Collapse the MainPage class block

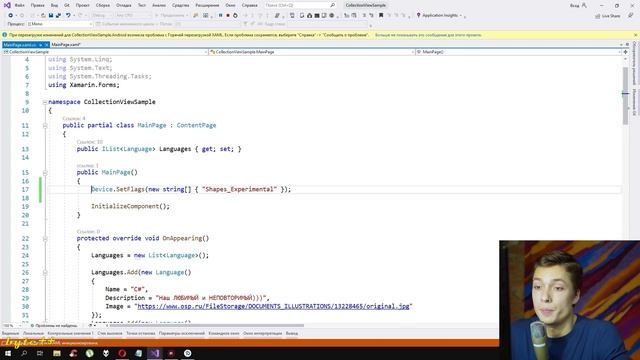point(45,125)
